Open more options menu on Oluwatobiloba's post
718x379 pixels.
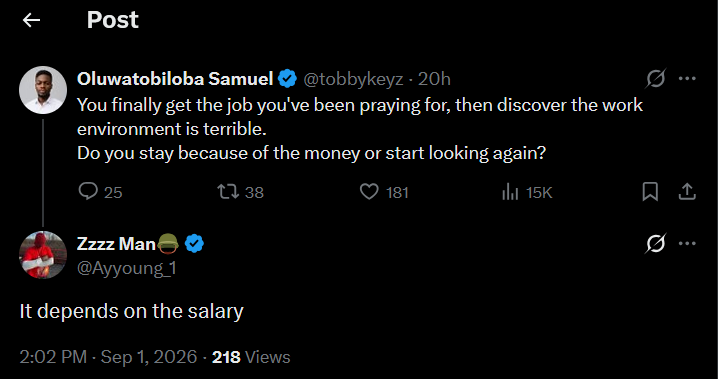(x=687, y=79)
